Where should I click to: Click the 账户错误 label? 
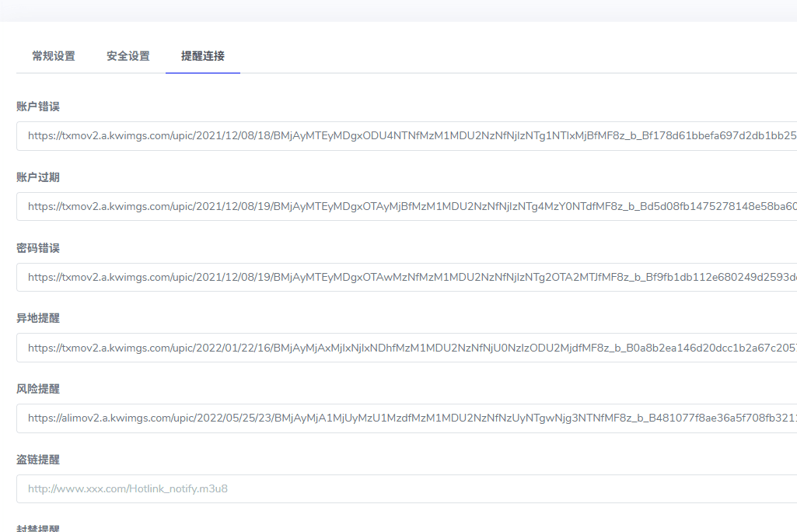(x=38, y=107)
